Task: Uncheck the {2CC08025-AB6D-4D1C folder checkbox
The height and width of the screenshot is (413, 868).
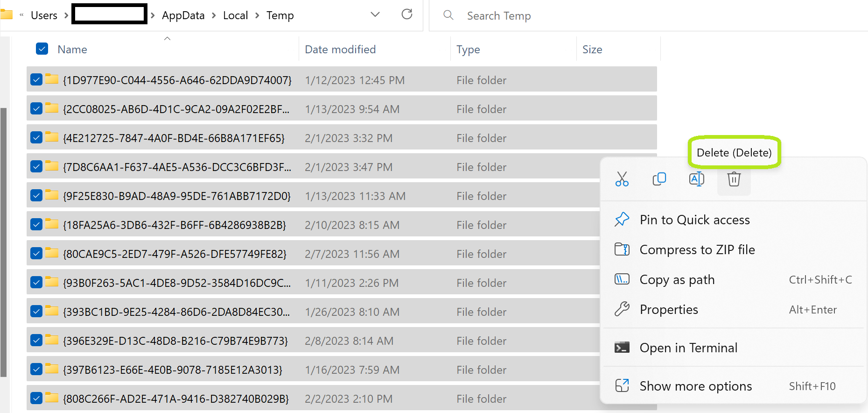Action: point(36,108)
